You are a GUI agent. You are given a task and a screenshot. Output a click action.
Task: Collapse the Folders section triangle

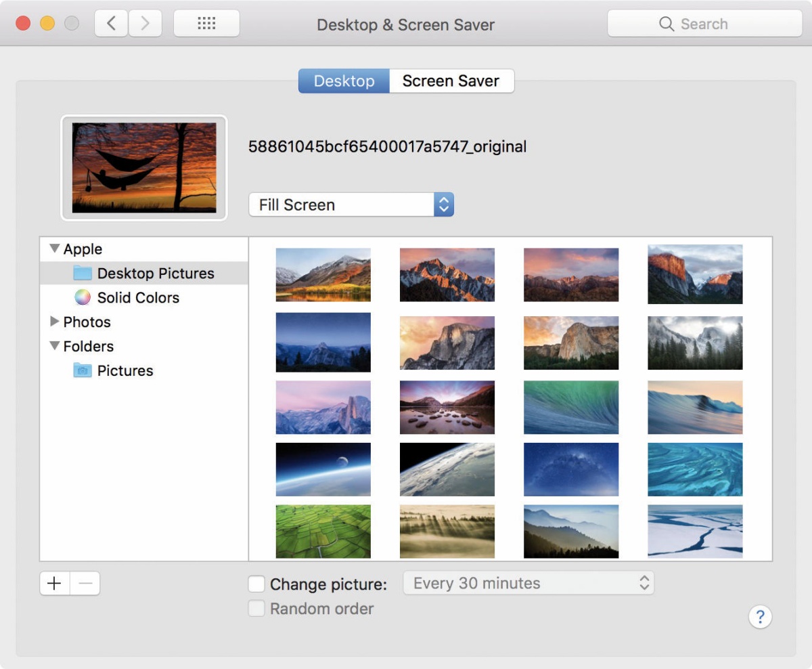(x=55, y=346)
